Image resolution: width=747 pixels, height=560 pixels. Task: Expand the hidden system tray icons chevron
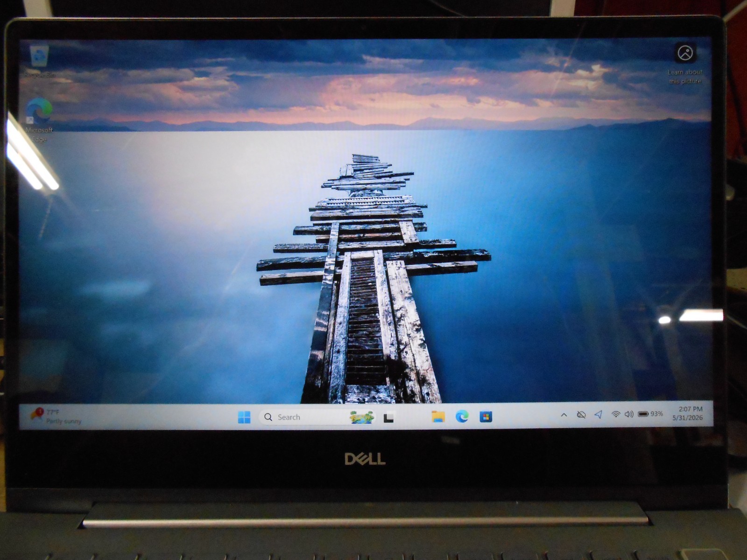[x=564, y=415]
